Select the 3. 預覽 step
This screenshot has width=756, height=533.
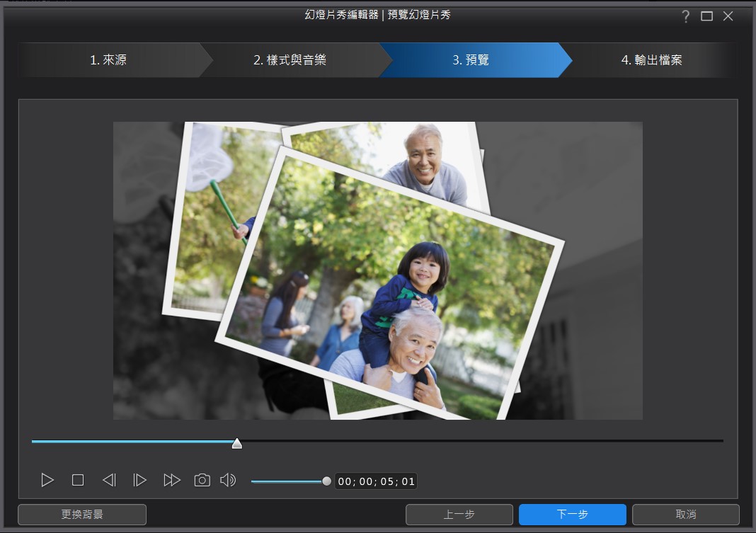[471, 60]
